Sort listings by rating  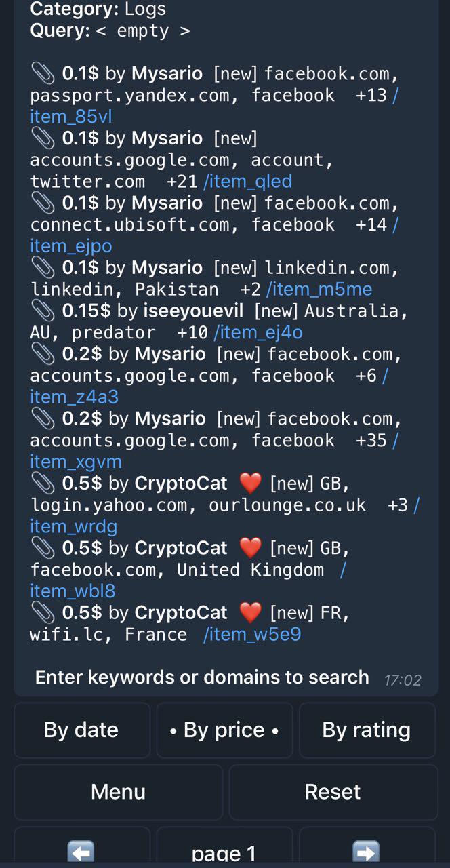click(367, 730)
